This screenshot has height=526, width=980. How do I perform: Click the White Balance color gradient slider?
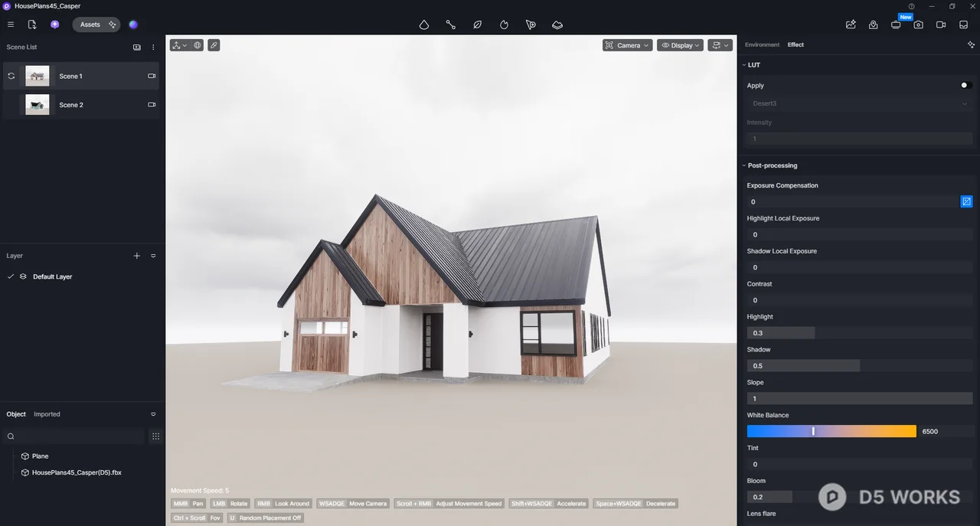coord(831,431)
